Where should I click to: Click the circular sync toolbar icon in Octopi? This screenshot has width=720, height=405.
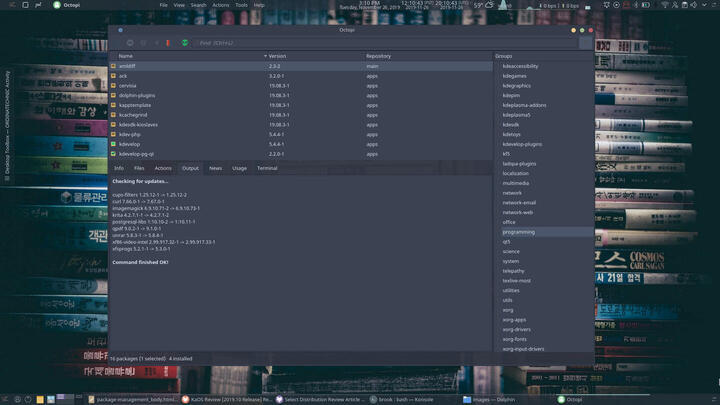pos(130,43)
